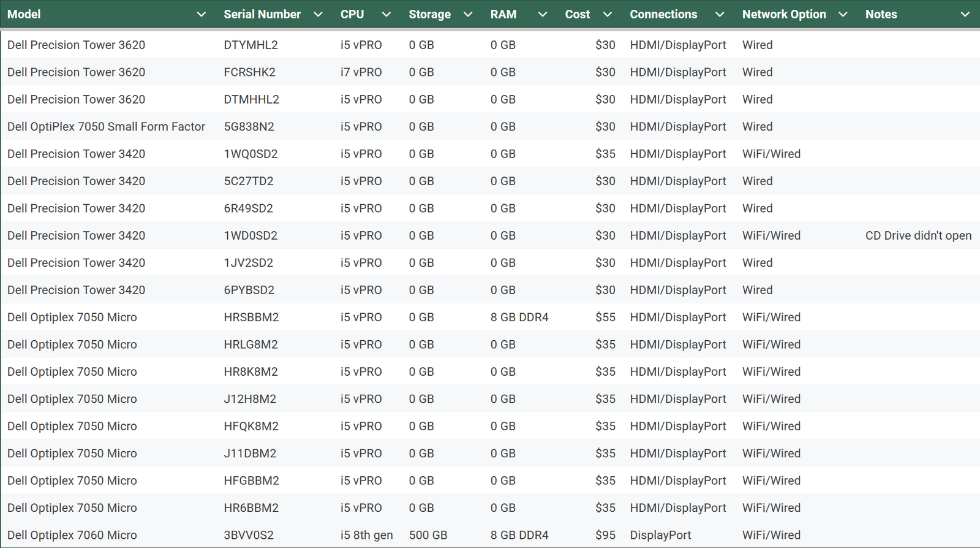Select serial number HRLG8M2
Viewport: 980px width, 548px height.
251,344
